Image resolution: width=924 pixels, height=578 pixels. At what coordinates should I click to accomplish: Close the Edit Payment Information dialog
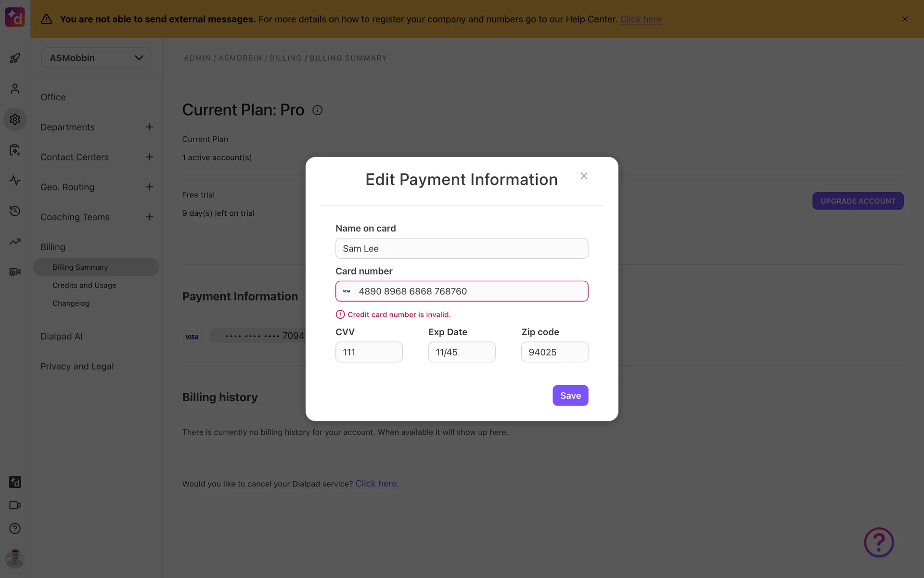coord(584,176)
